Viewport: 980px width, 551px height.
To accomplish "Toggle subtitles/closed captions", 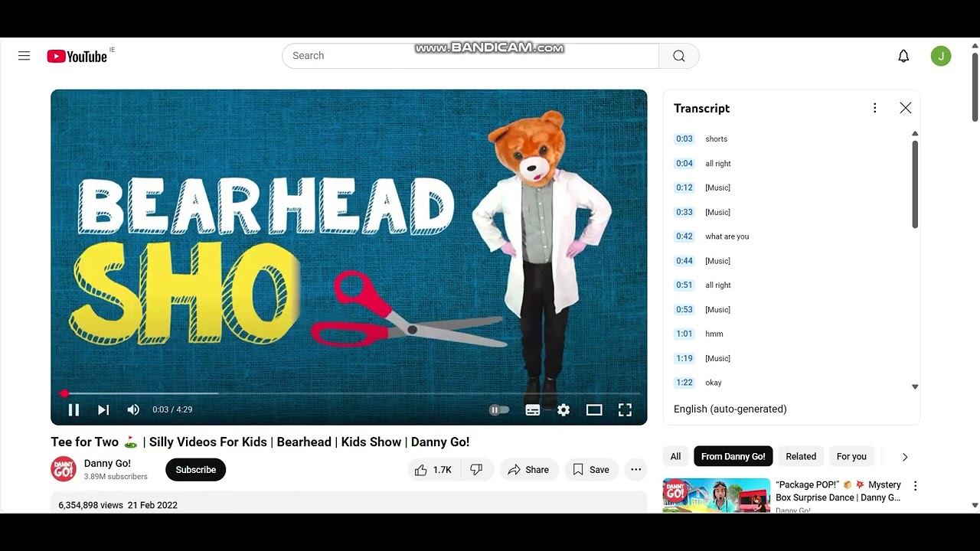I will tap(533, 409).
